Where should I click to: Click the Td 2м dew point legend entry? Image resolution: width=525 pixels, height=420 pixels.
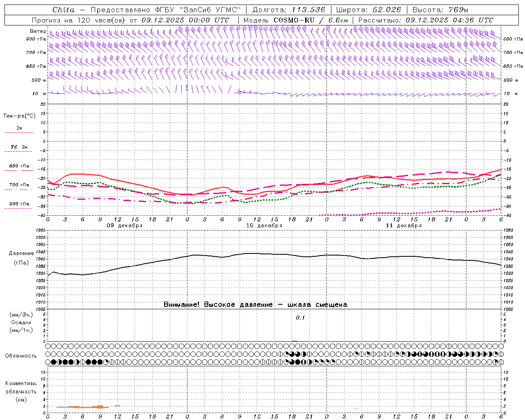click(x=19, y=147)
